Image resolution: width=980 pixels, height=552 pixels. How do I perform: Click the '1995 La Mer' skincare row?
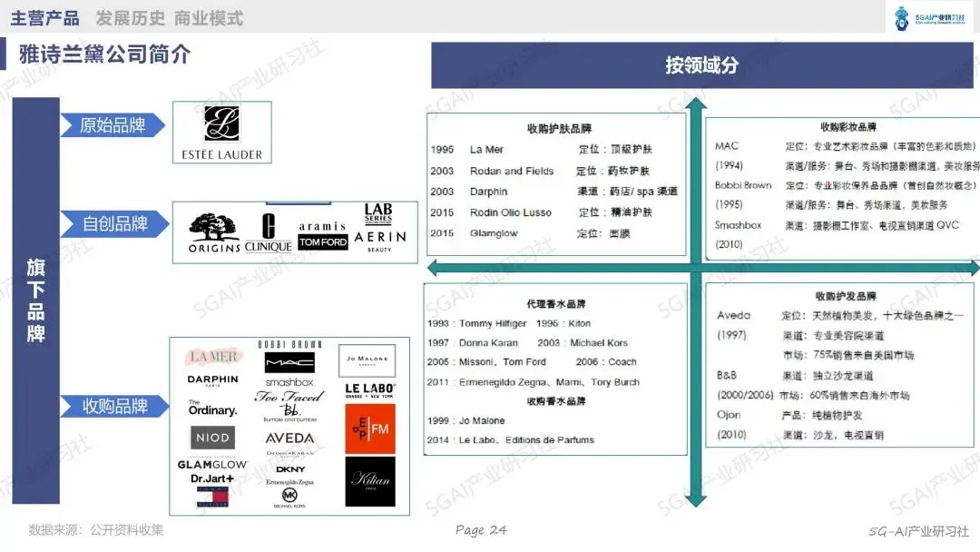tap(541, 150)
